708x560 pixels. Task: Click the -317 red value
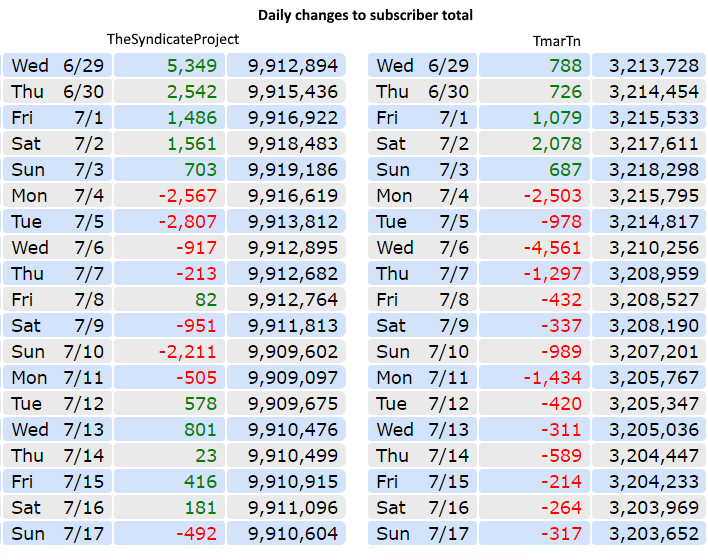(561, 534)
